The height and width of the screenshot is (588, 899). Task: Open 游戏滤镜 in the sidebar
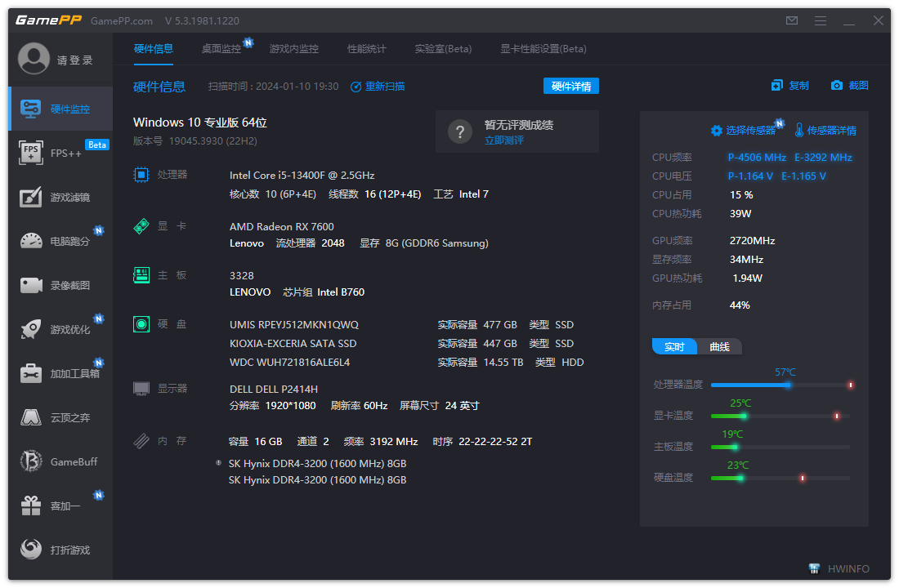tap(60, 197)
